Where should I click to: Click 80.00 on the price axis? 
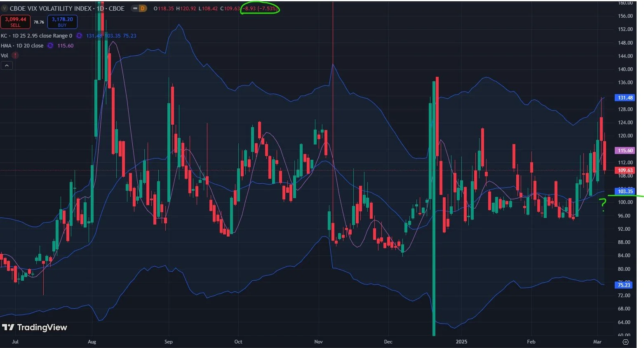624,269
